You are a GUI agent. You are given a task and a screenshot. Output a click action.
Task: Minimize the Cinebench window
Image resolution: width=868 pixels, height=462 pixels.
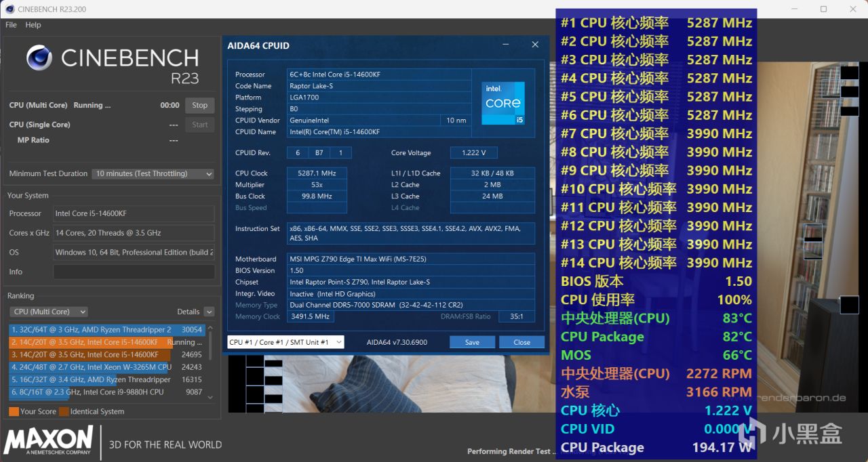pos(795,9)
